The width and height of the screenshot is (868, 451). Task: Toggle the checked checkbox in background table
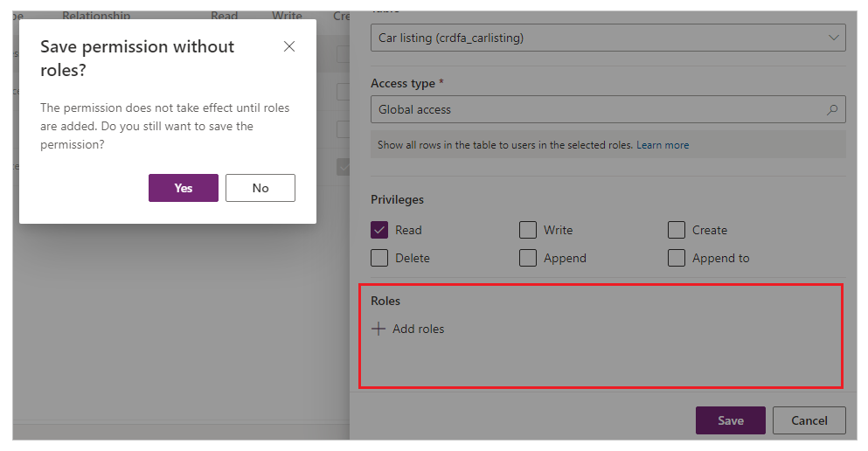point(344,166)
